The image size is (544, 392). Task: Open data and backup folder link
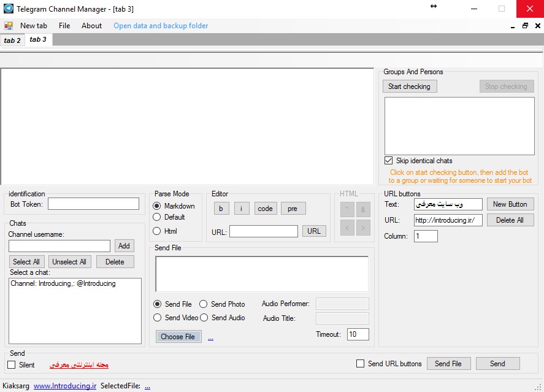pyautogui.click(x=161, y=26)
